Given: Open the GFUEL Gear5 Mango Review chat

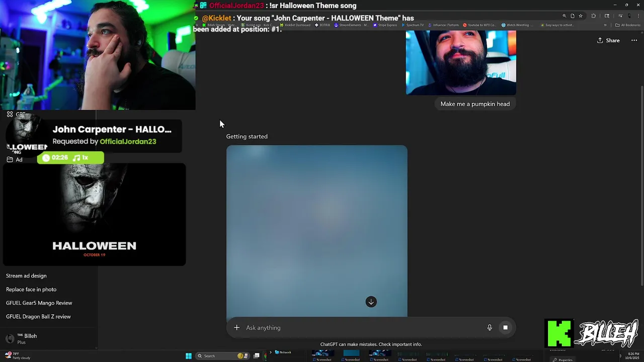Looking at the screenshot, I should pyautogui.click(x=39, y=303).
